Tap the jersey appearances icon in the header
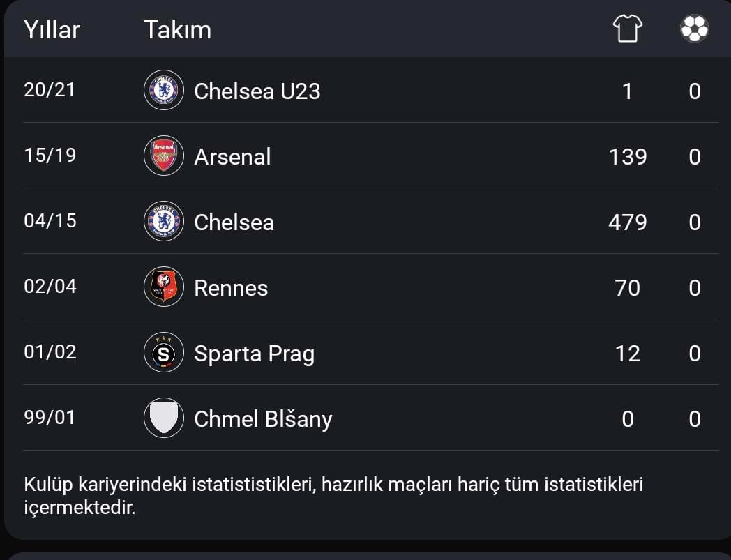The image size is (731, 560). pyautogui.click(x=628, y=29)
